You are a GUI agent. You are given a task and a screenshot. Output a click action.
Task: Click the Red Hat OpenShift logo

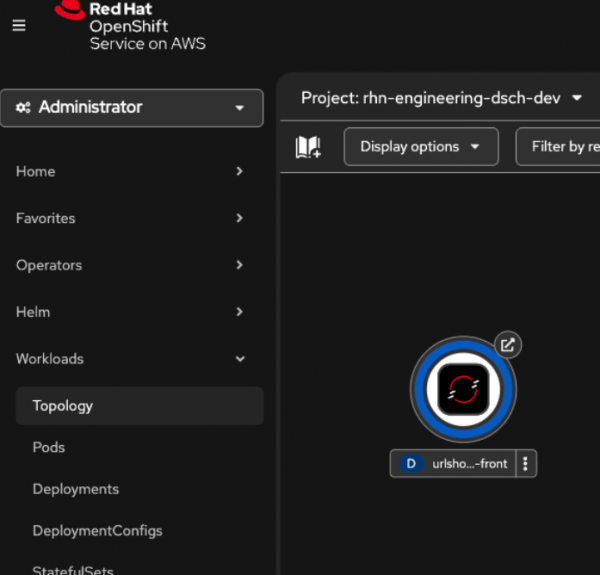(130, 26)
